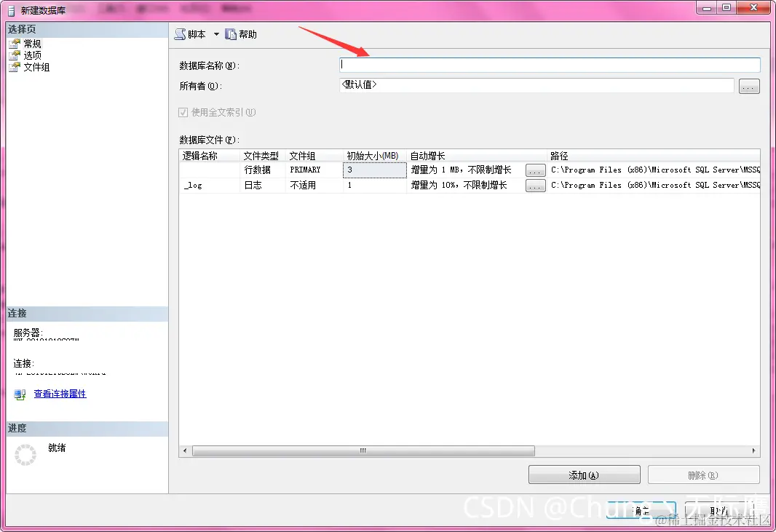Click the 增量为 1 MB autogrowth cell

(x=466, y=170)
